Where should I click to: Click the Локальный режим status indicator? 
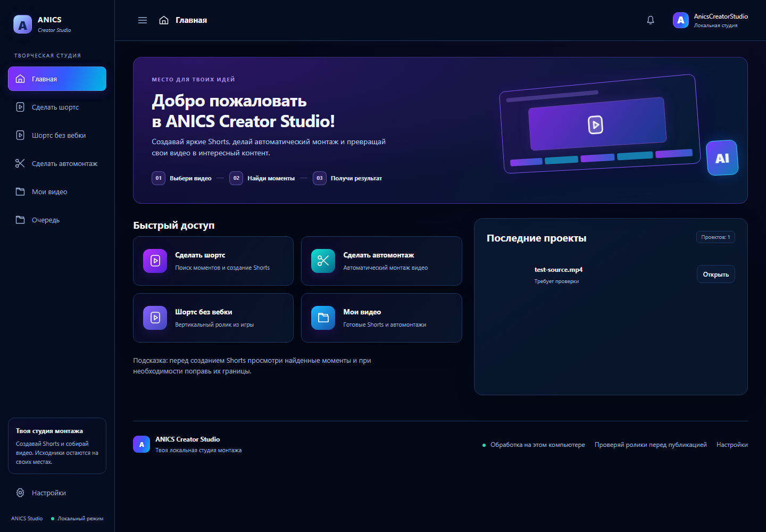(77, 518)
